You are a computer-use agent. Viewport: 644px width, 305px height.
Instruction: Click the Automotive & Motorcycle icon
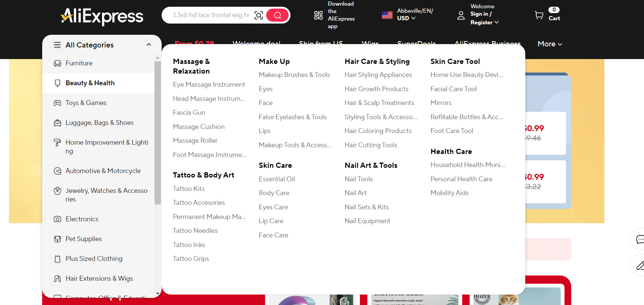[x=57, y=171]
